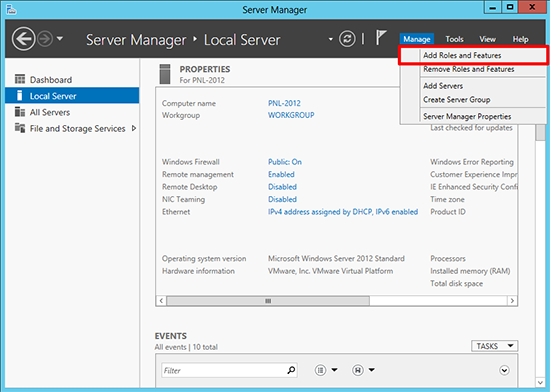Screen dimensions: 550x392
Task: Click the File and Storage Services icon
Action: 20,128
